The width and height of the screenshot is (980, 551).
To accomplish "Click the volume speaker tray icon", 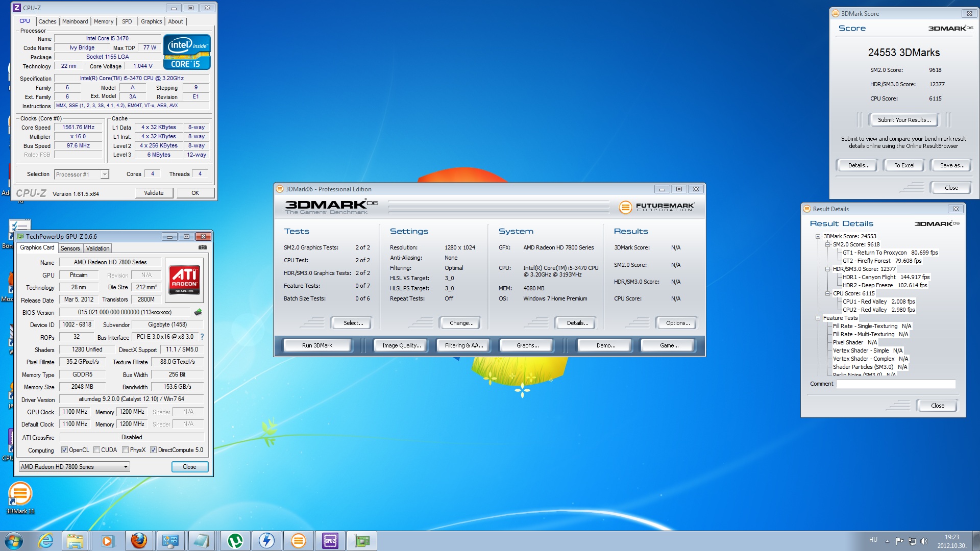I will (924, 541).
